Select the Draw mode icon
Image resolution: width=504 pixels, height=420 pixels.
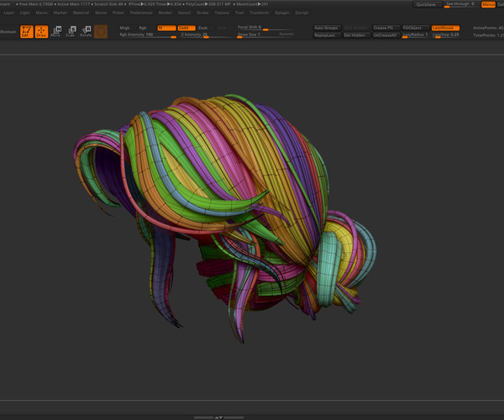[x=41, y=32]
